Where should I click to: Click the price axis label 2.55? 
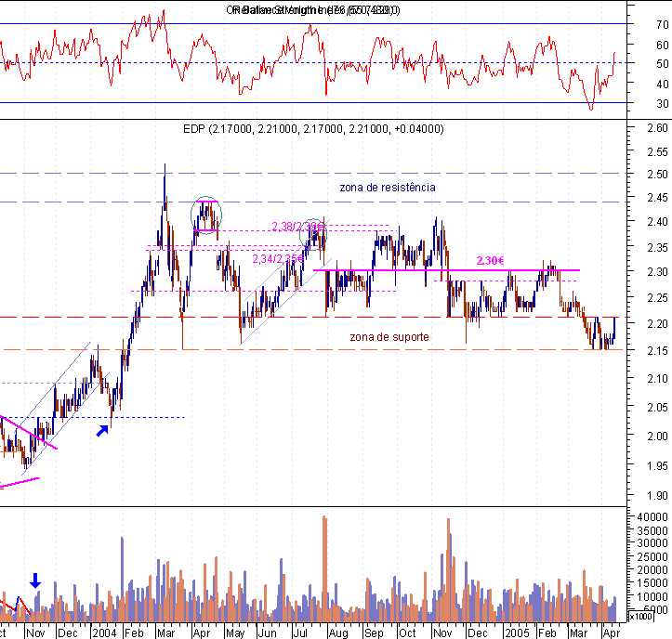click(657, 152)
